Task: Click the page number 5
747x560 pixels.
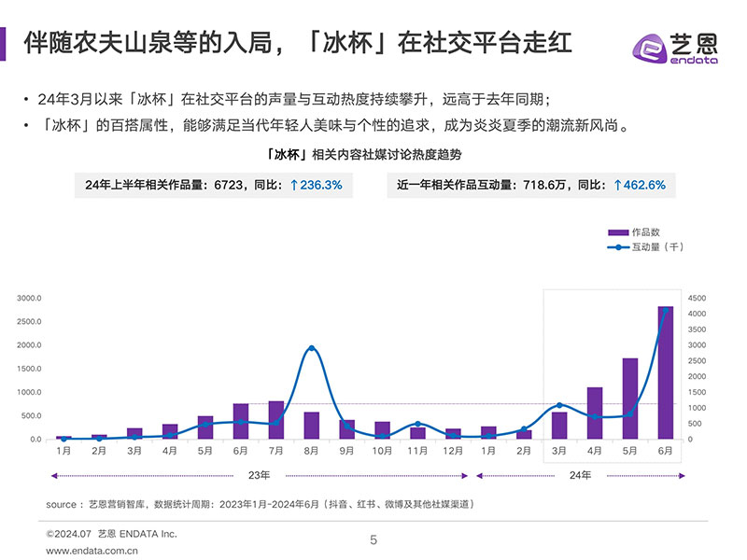Action: tap(373, 540)
